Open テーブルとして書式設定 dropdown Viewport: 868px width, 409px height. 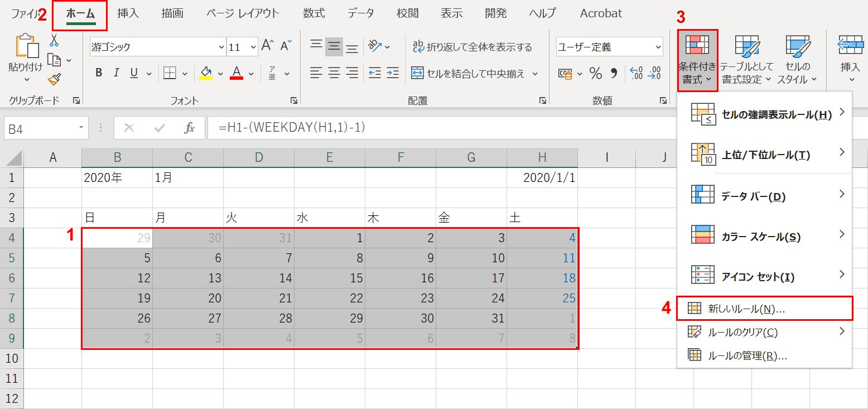[746, 60]
